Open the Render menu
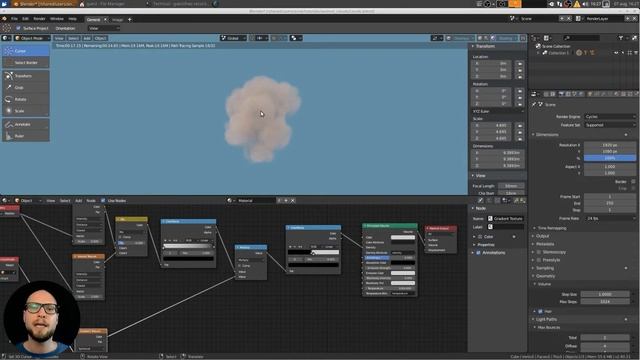640x360 pixels. [39, 19]
